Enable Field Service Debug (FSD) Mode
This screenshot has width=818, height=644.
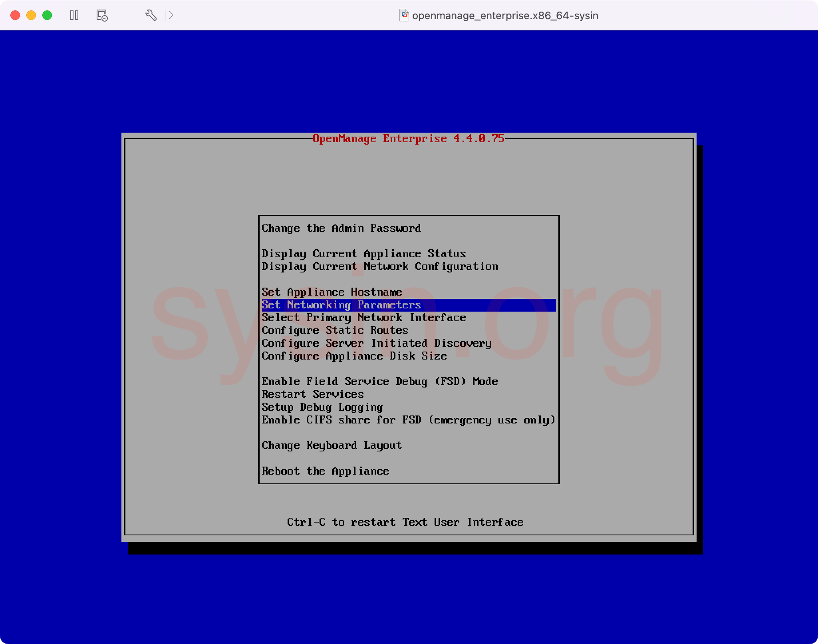point(379,382)
